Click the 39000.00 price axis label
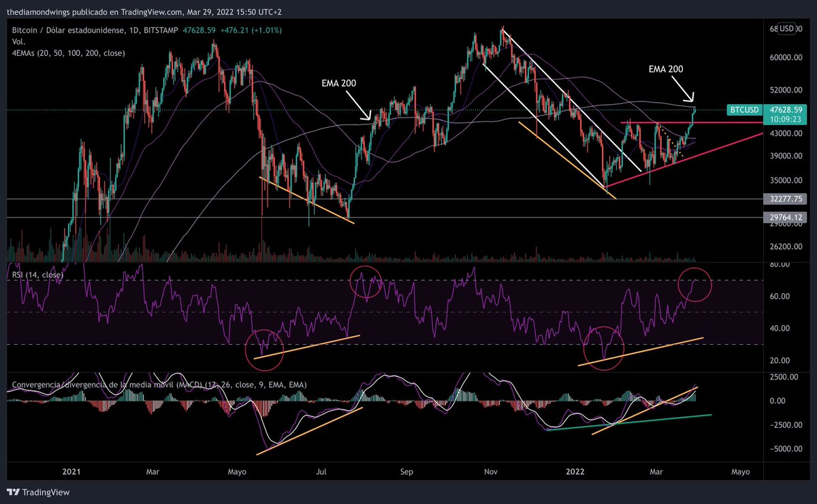 pyautogui.click(x=785, y=156)
